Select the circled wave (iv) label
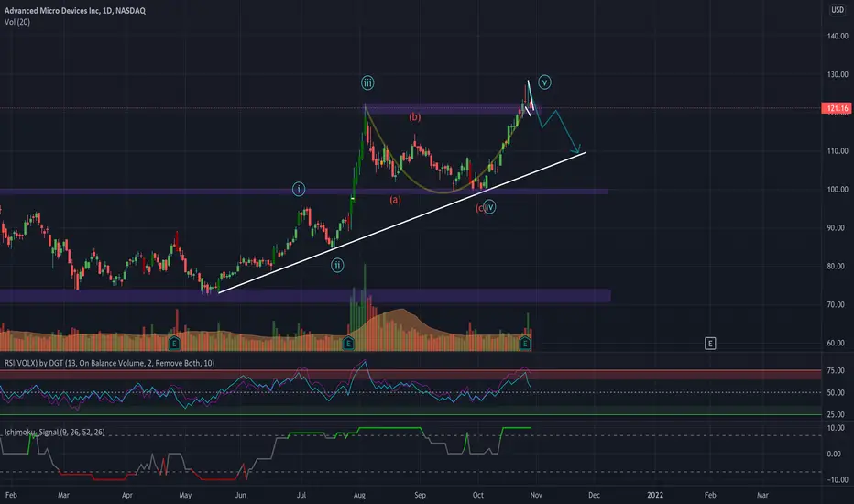Image resolution: width=854 pixels, height=504 pixels. pyautogui.click(x=489, y=207)
